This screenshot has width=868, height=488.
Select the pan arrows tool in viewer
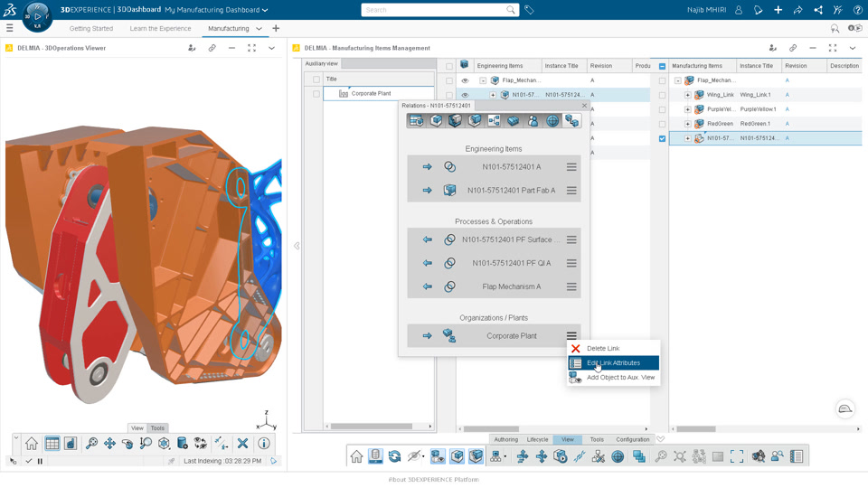(x=109, y=443)
